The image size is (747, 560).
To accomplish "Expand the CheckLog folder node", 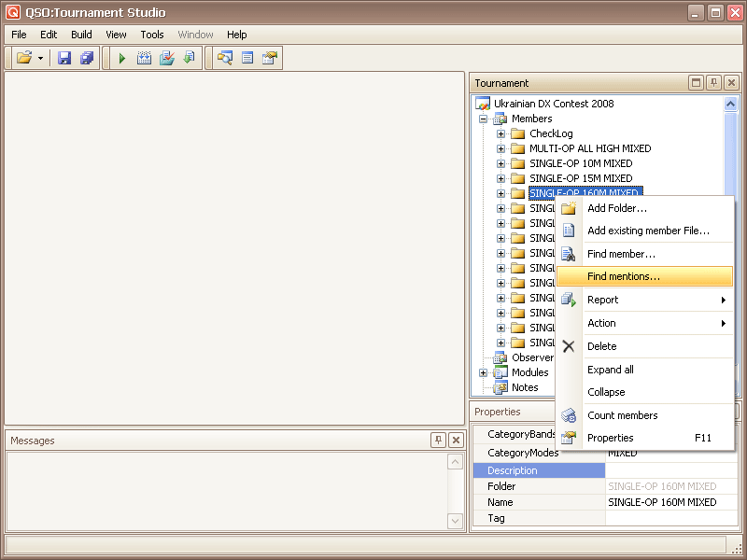I will (500, 133).
